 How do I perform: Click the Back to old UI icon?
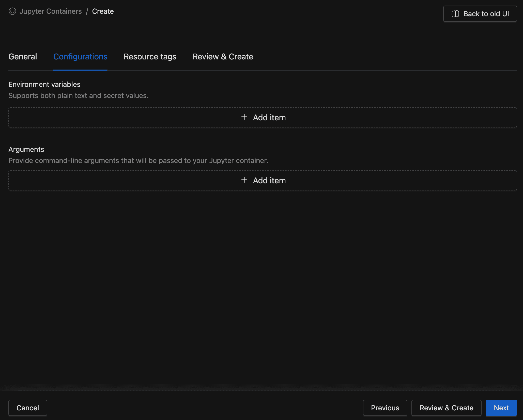point(455,14)
